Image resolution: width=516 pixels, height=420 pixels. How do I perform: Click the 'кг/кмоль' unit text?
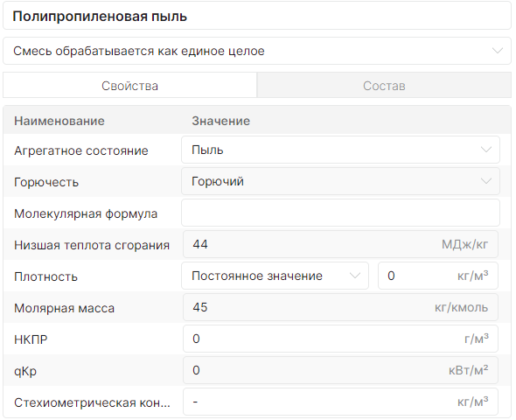[462, 307]
